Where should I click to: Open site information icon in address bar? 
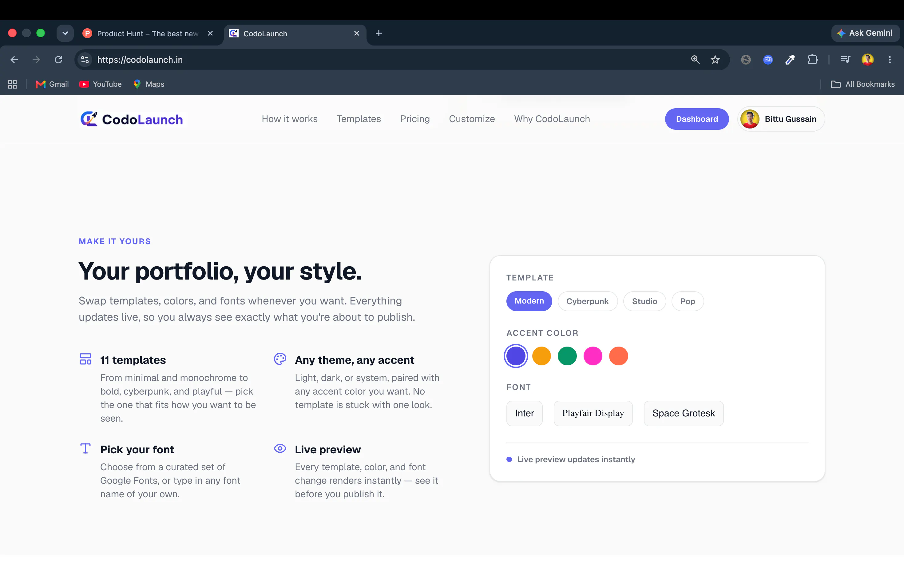(85, 60)
